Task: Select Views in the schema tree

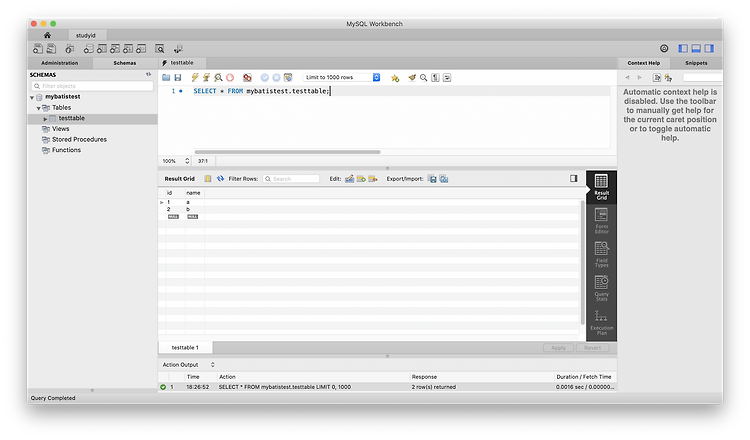Action: (x=61, y=129)
